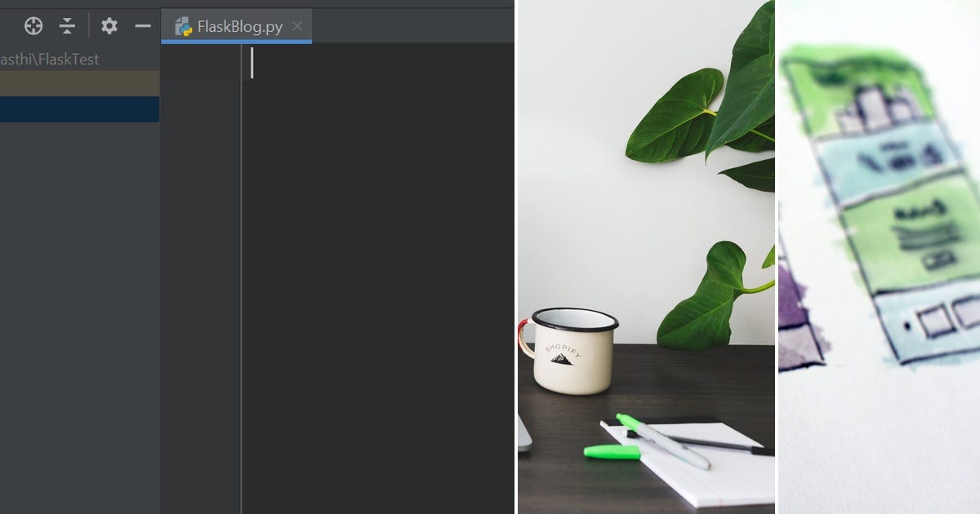The width and height of the screenshot is (980, 514).
Task: Open the project panel settings gear
Action: tap(109, 26)
